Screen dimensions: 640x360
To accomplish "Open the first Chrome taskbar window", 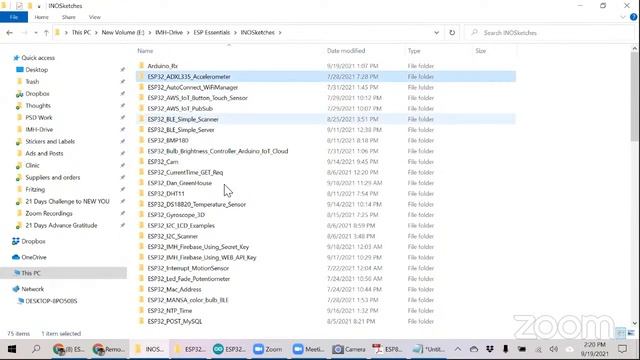I will (69, 349).
